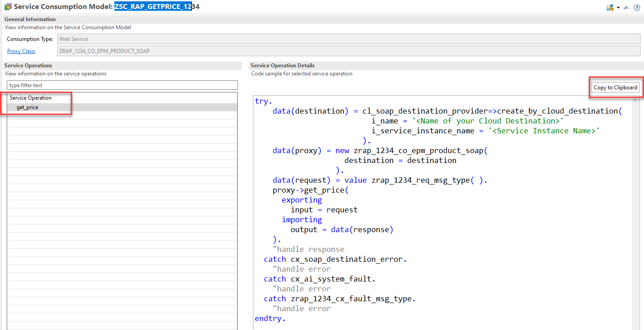Viewport: 644px width, 330px height.
Task: Open the help question mark icon
Action: tap(637, 8)
